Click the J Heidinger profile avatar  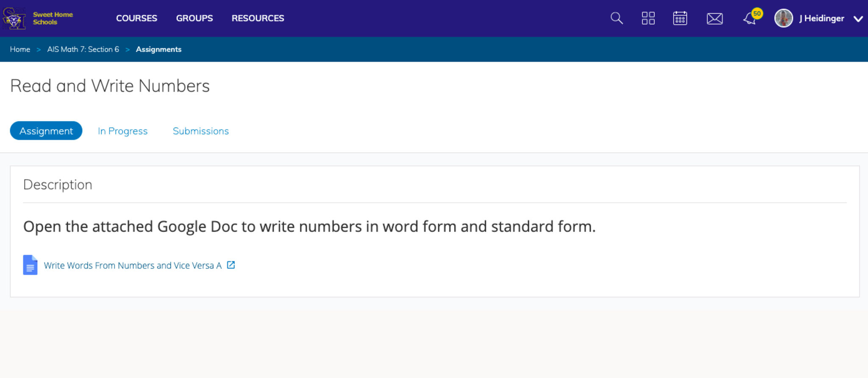coord(783,18)
